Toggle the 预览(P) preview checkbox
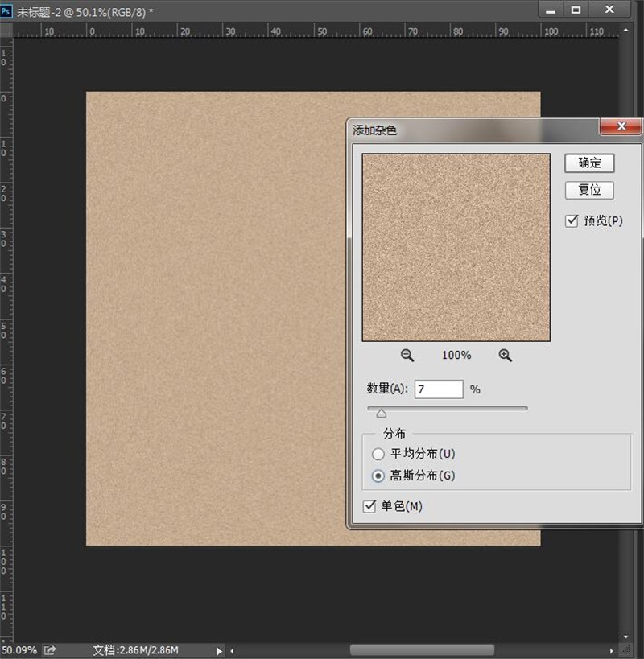The width and height of the screenshot is (644, 659). pyautogui.click(x=572, y=220)
